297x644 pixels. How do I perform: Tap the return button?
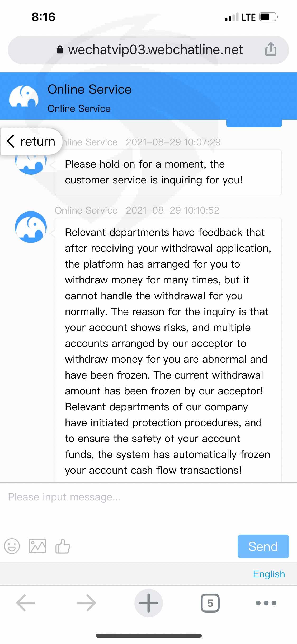tap(31, 141)
